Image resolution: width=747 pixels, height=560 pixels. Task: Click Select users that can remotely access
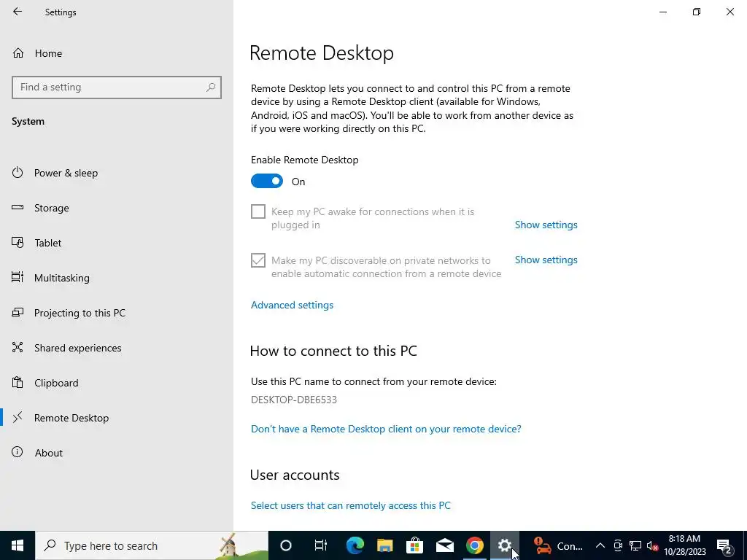(x=351, y=505)
